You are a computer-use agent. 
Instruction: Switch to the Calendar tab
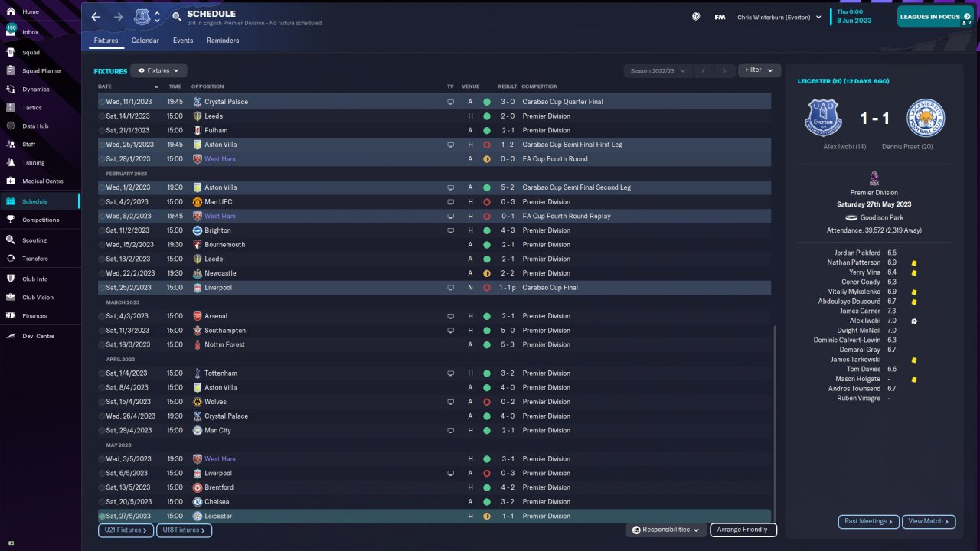click(x=145, y=41)
